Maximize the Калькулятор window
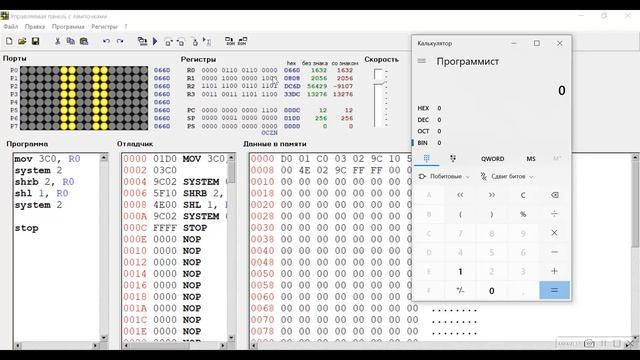The width and height of the screenshot is (640, 360). coord(536,43)
